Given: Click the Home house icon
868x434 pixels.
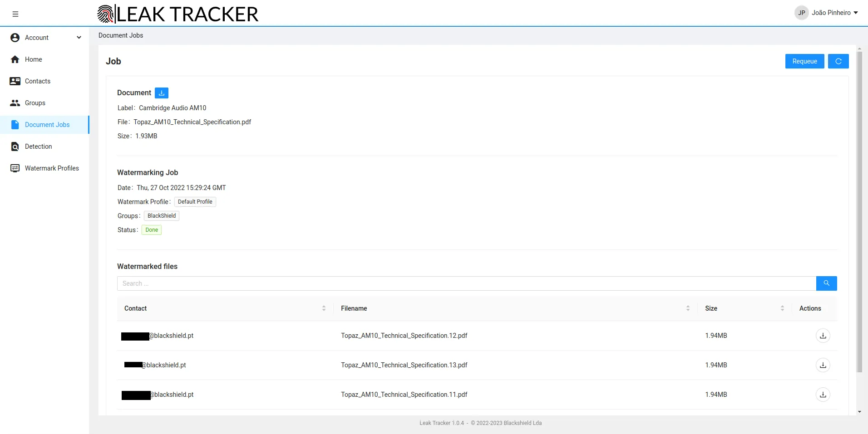Looking at the screenshot, I should (15, 59).
